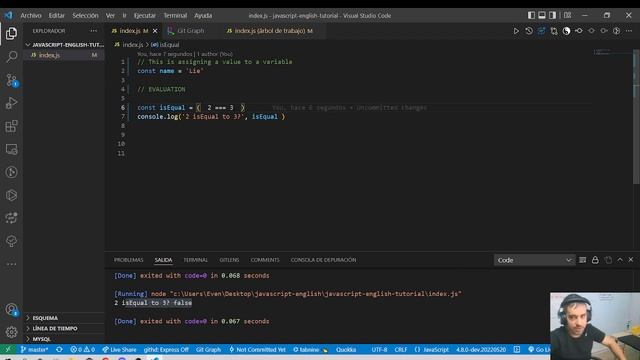Click Quokka status bar item
This screenshot has height=360, width=640.
pos(346,350)
